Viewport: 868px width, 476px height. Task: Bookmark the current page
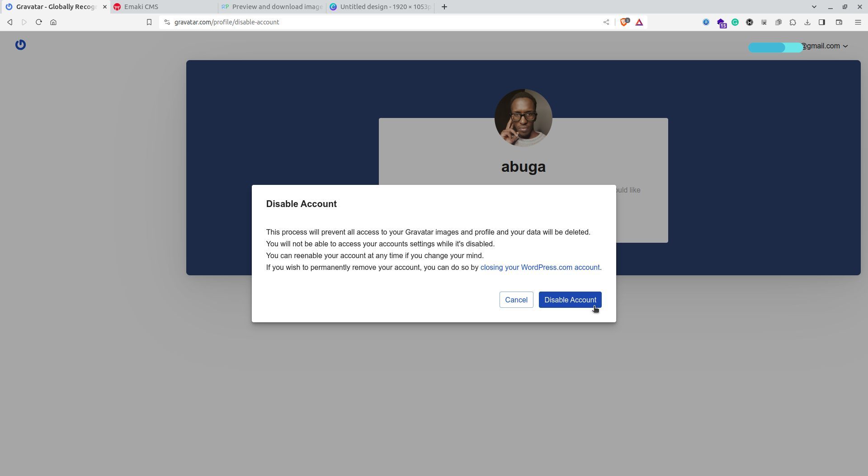[149, 22]
